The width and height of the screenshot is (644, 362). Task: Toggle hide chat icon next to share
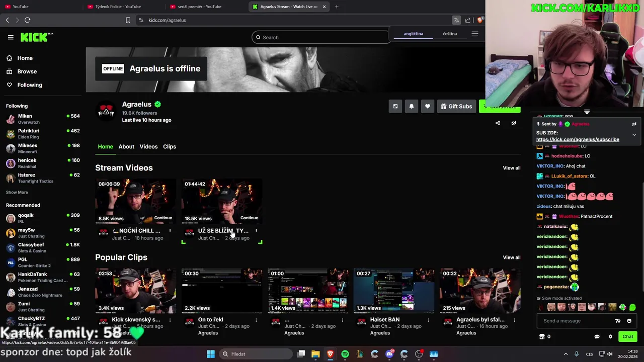click(x=514, y=123)
